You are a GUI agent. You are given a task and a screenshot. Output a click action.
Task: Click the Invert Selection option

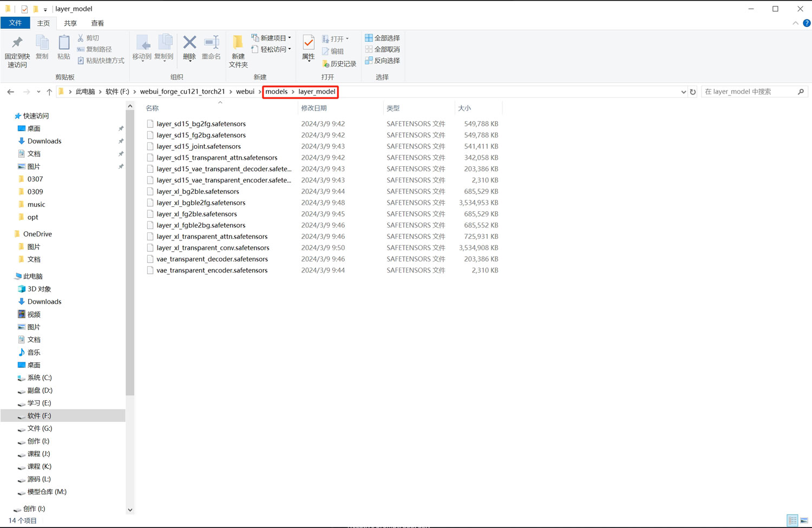click(x=382, y=61)
